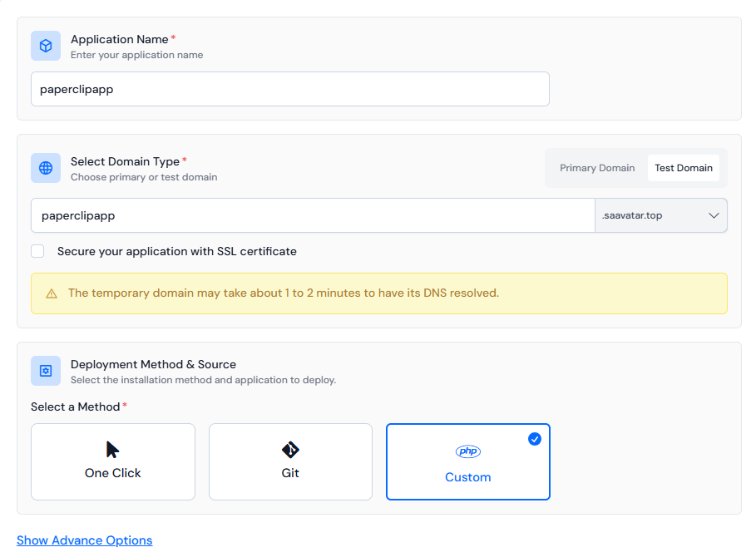Viewport: 756px width, 557px height.
Task: Click the 'Choose primary or test domain' hint text
Action: coord(144,177)
